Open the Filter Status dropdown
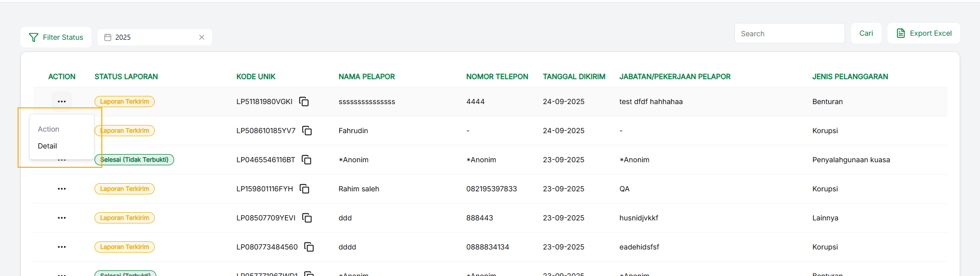Screen dimensions: 980x276 (x=56, y=37)
